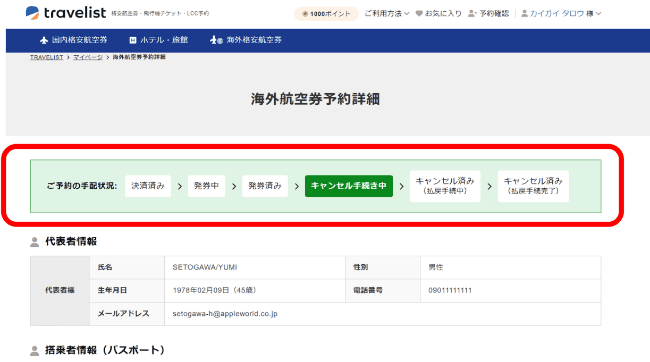This screenshot has height=362, width=650.
Task: Click the 電話番号 label cell
Action: tap(383, 290)
